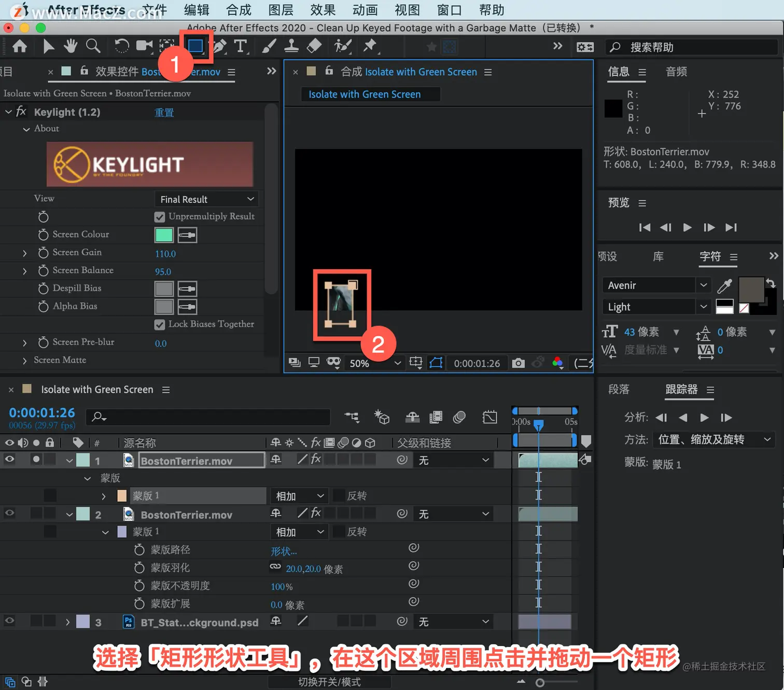The height and width of the screenshot is (690, 784).
Task: Click the timeline search field
Action: point(208,417)
